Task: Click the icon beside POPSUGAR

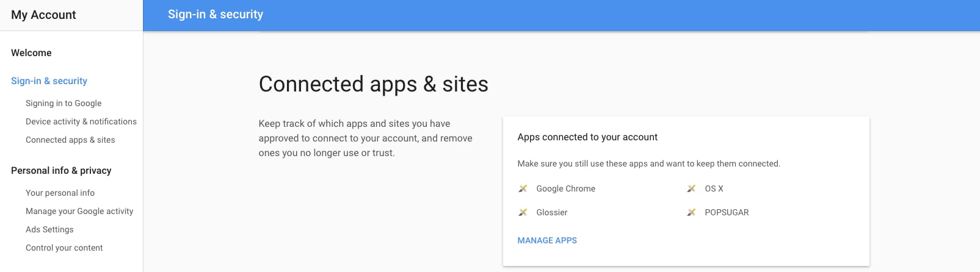Action: [691, 212]
